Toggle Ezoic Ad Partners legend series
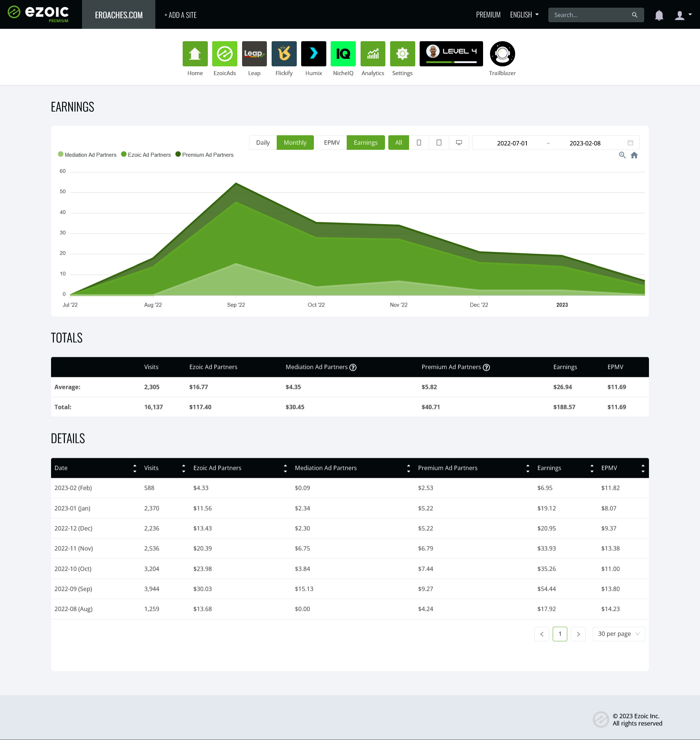 coord(146,155)
